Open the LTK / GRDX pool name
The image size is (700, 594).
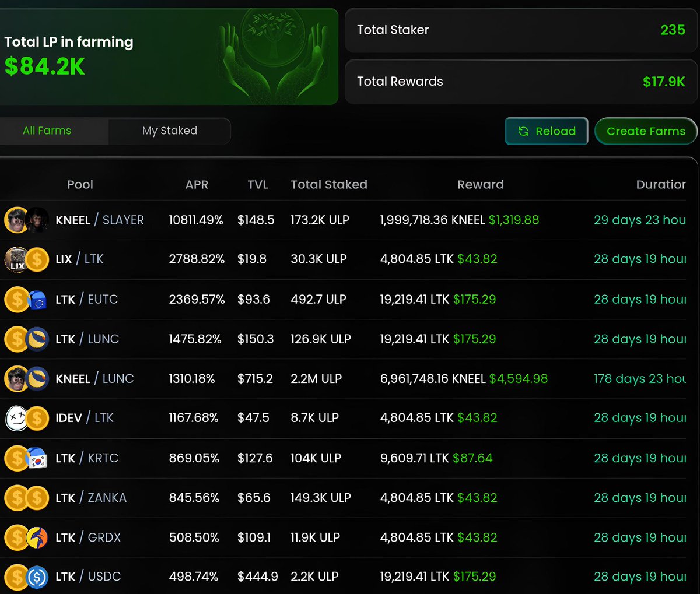[88, 537]
